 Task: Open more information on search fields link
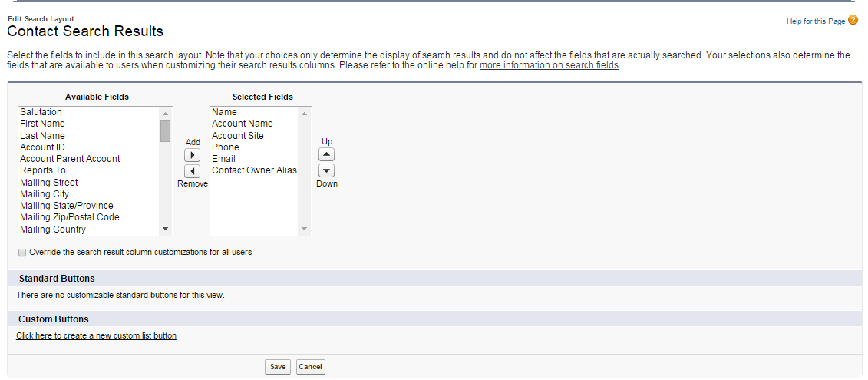click(549, 65)
